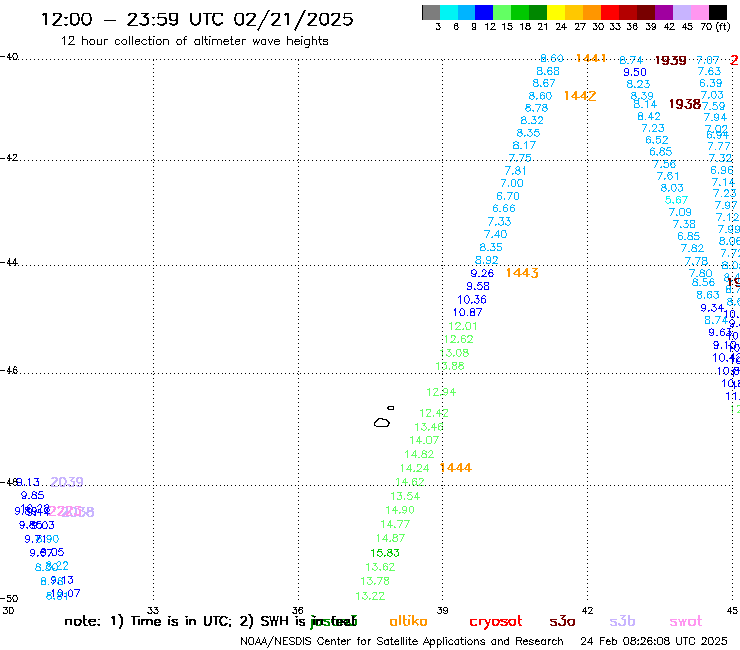
Task: Click the 14.07 wave height value
Action: coord(424,440)
